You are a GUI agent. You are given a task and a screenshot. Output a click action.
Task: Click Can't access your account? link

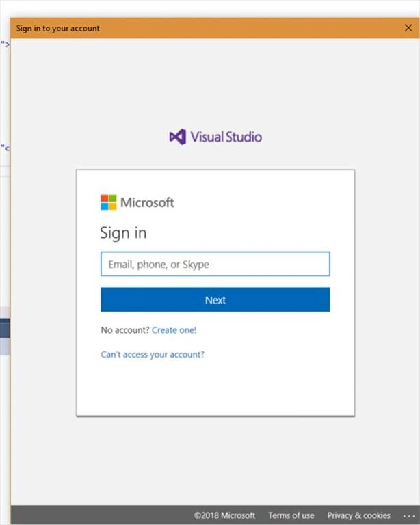(x=153, y=354)
